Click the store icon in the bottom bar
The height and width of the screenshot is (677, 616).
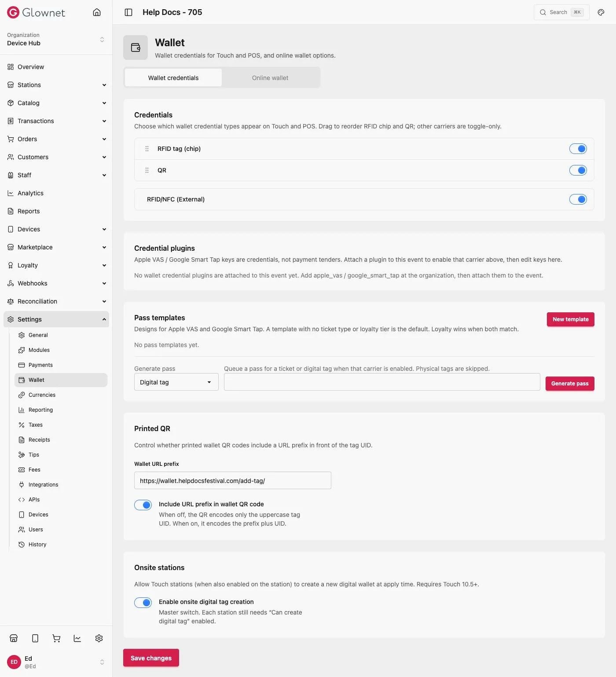[14, 638]
